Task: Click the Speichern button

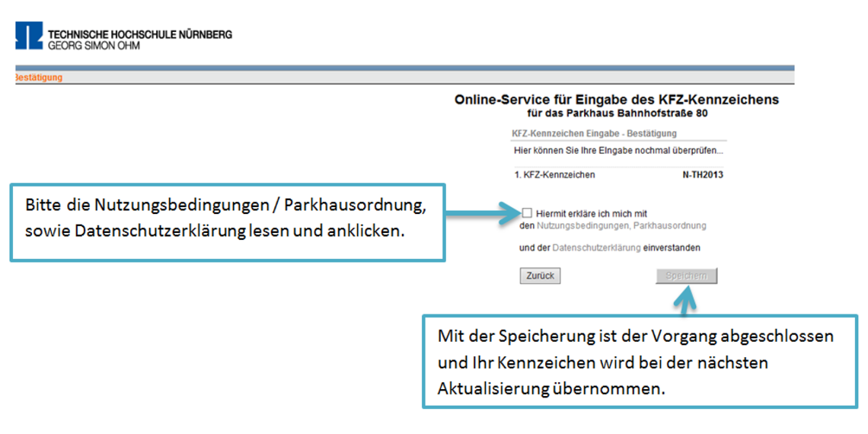Action: 687,276
